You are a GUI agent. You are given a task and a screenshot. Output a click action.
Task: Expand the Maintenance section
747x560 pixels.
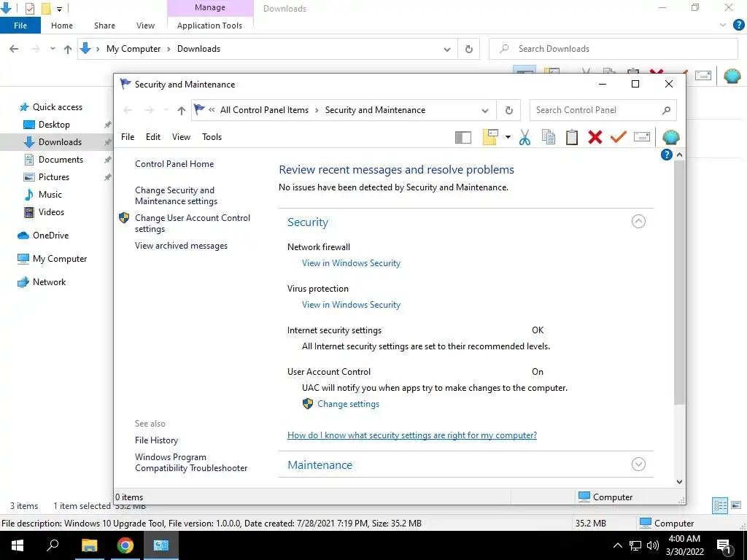click(x=638, y=464)
